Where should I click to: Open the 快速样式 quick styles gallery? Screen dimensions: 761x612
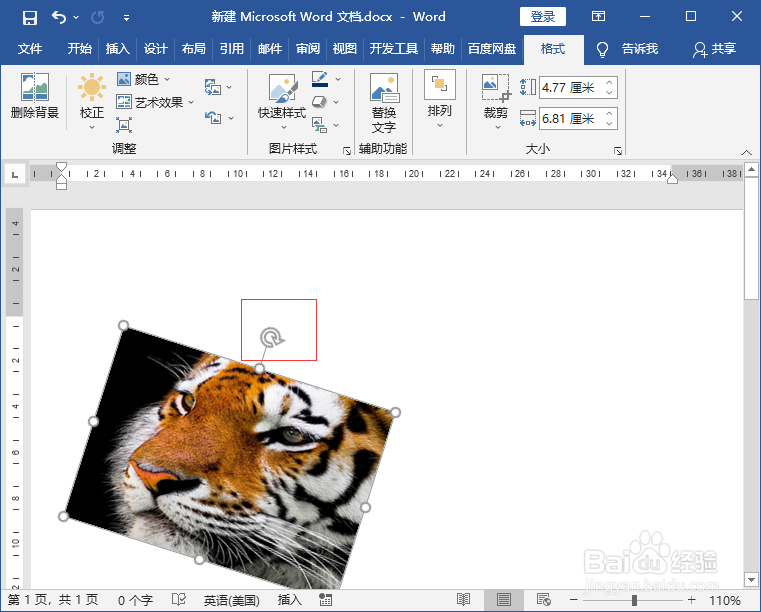(x=282, y=102)
